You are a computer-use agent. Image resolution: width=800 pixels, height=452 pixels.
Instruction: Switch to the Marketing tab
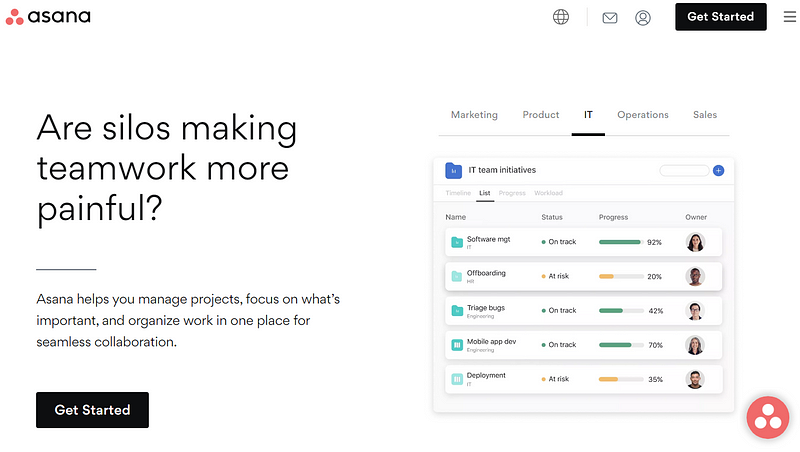tap(474, 115)
